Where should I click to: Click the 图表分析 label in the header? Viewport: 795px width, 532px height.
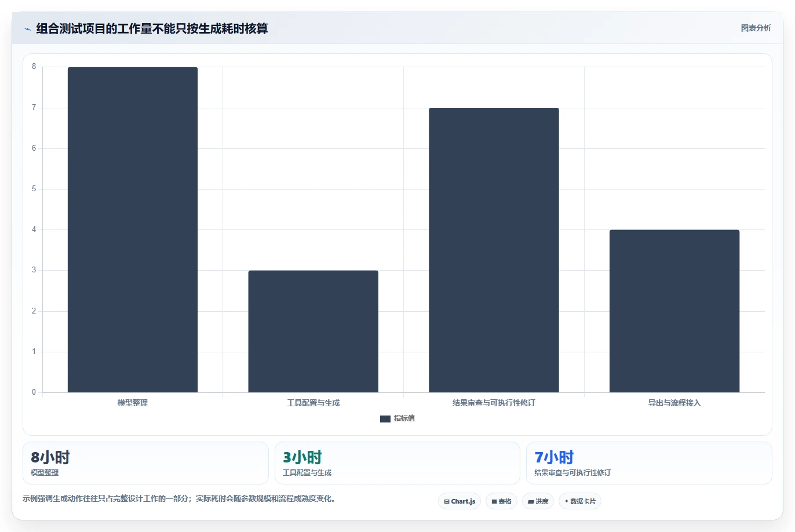tap(756, 28)
